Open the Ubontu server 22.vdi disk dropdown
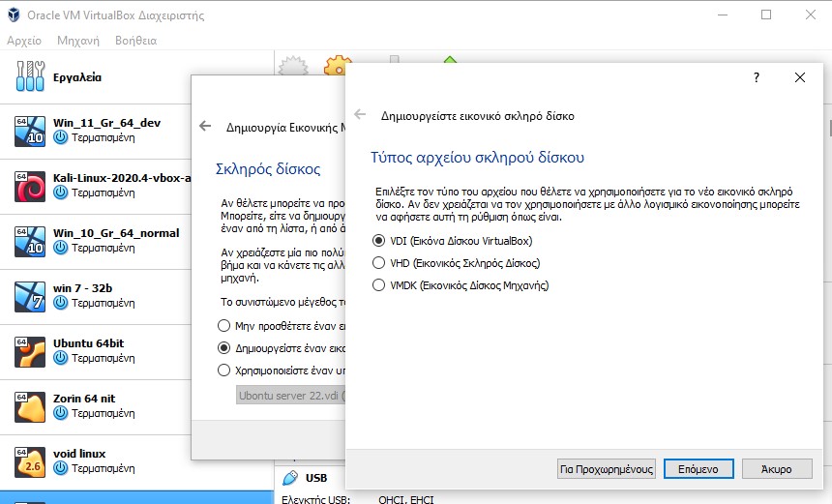Screen dimensions: 832x504 291,396
